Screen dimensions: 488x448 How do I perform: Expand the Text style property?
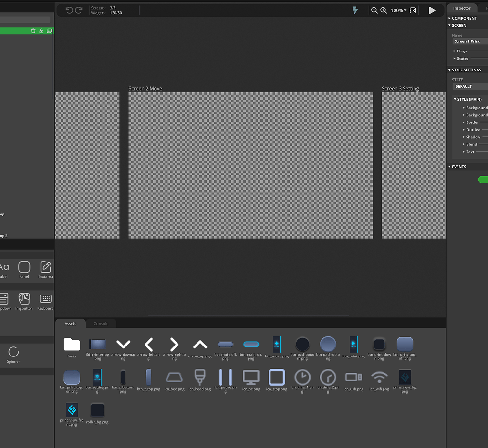pyautogui.click(x=469, y=152)
